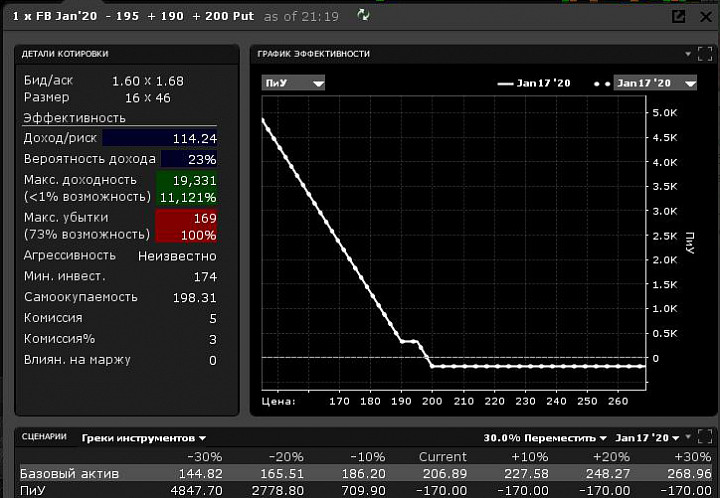Viewport: 720px width, 498px height.
Task: Select the Сценарии panel title
Action: coord(44,437)
